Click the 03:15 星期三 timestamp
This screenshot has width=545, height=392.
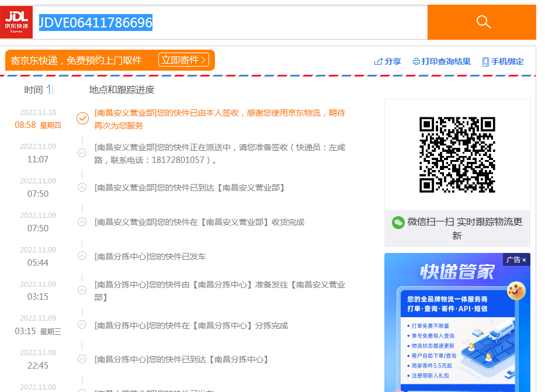(38, 331)
